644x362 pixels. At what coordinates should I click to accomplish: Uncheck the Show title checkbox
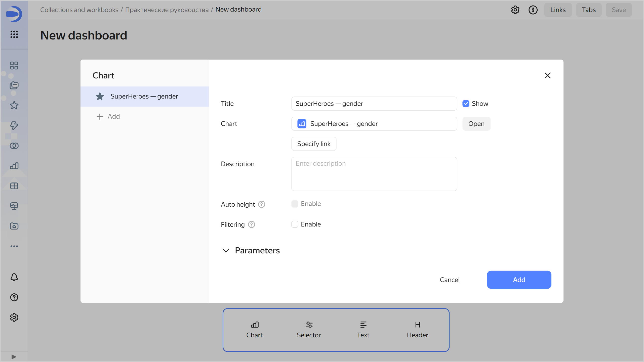[x=466, y=104]
